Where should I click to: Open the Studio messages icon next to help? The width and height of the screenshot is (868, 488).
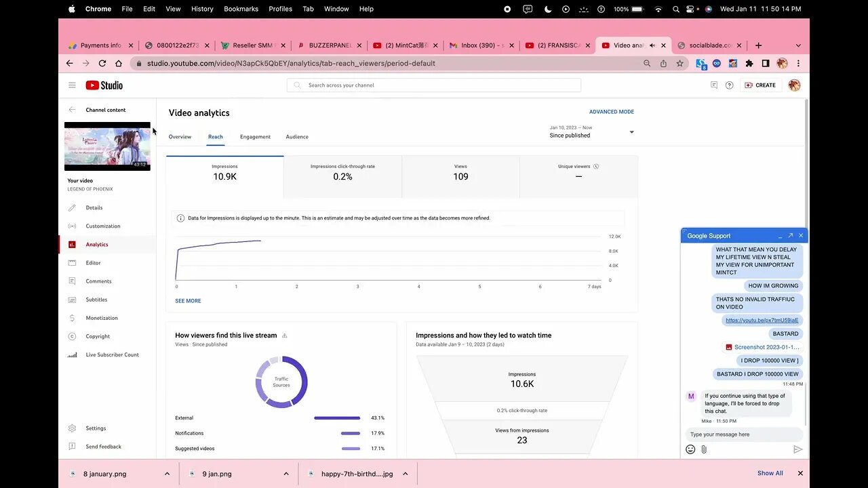(714, 85)
